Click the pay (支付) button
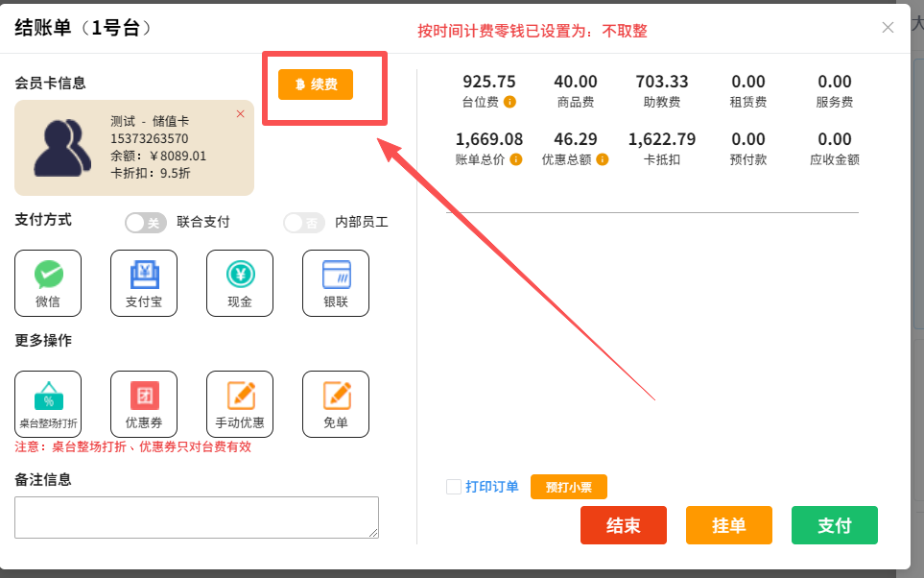Viewport: 924px width, 578px height. [x=834, y=525]
